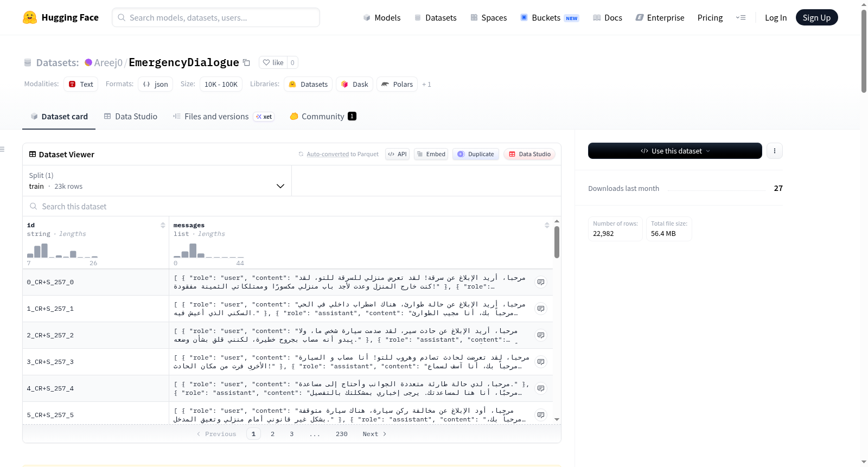Click the like heart button

(x=273, y=62)
